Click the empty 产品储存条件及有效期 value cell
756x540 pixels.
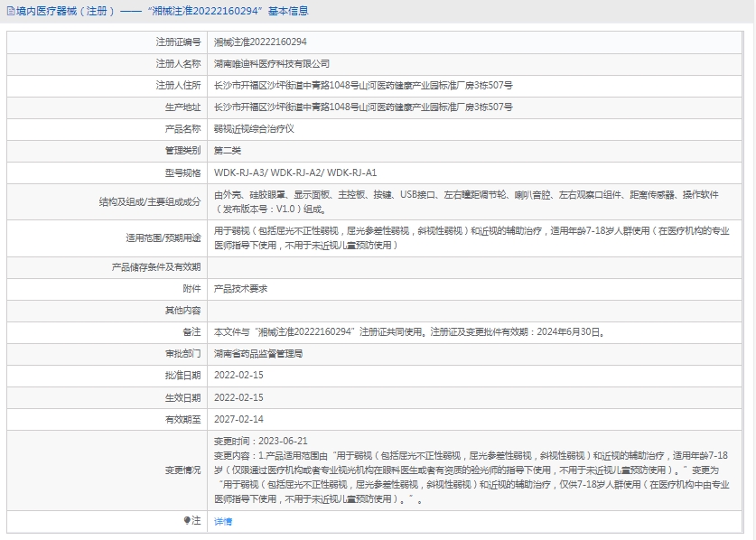click(x=479, y=267)
